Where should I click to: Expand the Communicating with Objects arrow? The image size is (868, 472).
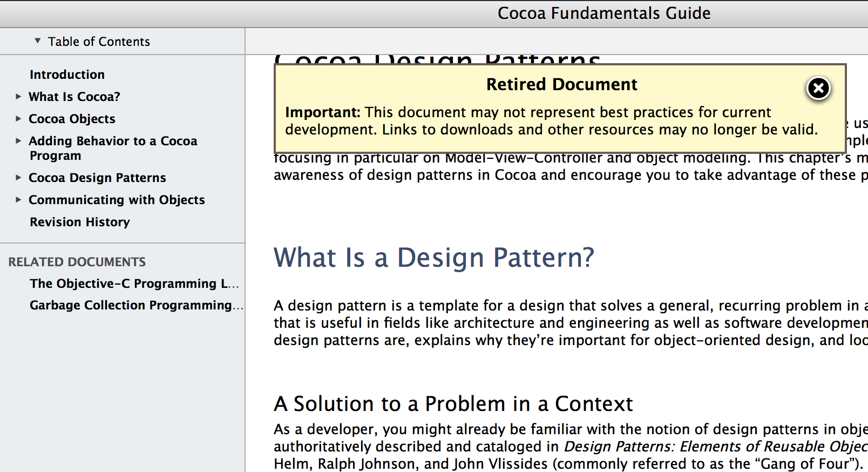[18, 200]
